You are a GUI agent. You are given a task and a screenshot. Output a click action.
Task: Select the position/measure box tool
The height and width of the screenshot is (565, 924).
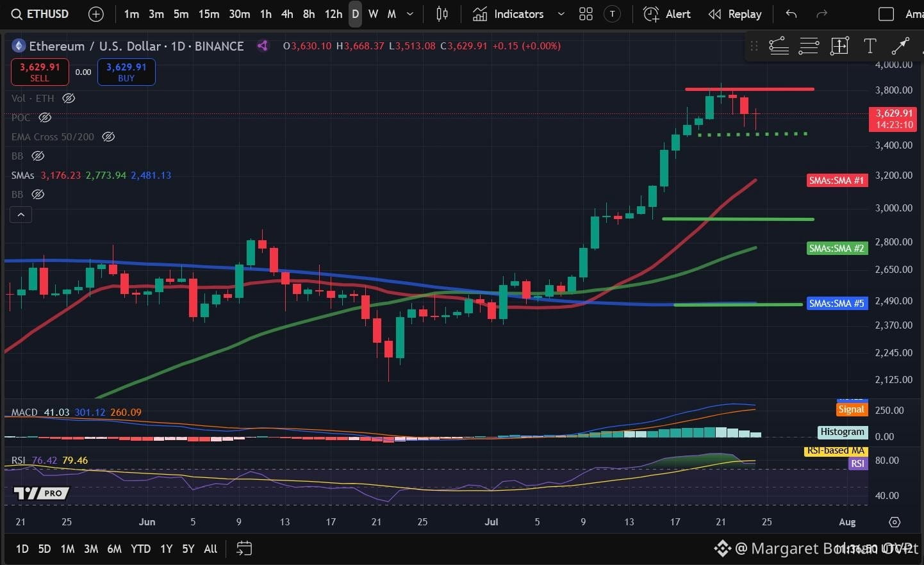839,45
